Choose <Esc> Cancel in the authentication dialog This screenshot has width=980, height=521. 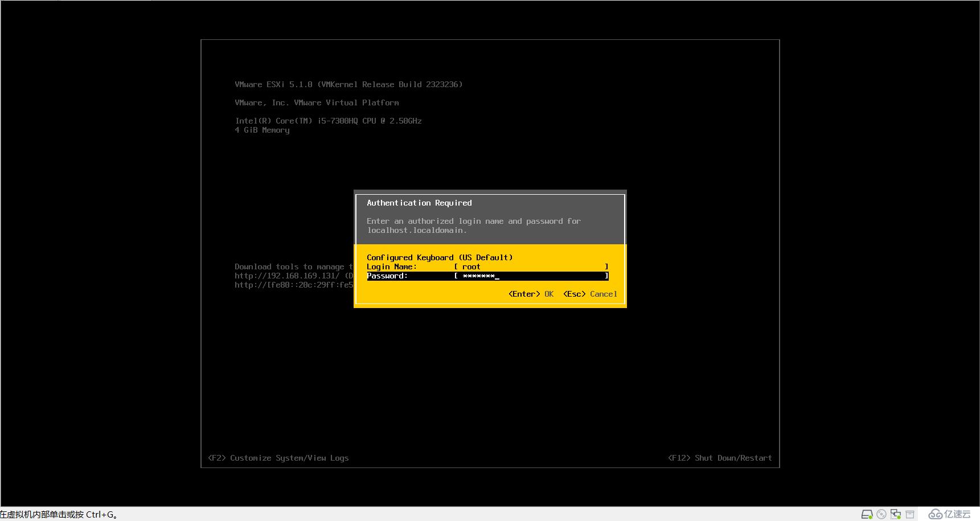[x=590, y=294]
